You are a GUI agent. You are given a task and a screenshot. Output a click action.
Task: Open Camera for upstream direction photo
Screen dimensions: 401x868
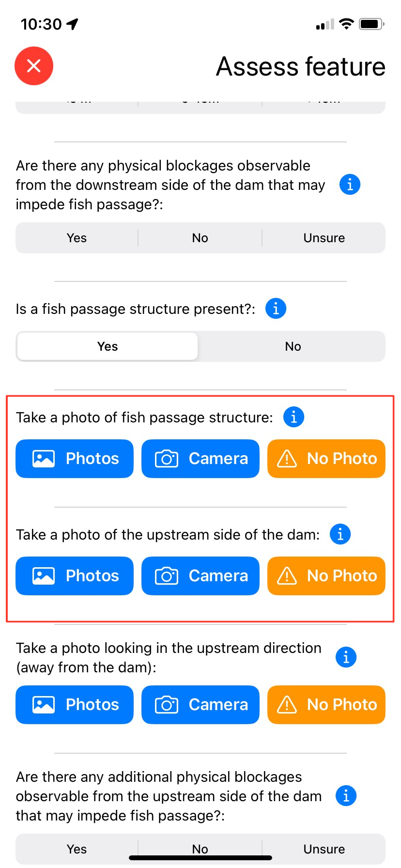200,705
